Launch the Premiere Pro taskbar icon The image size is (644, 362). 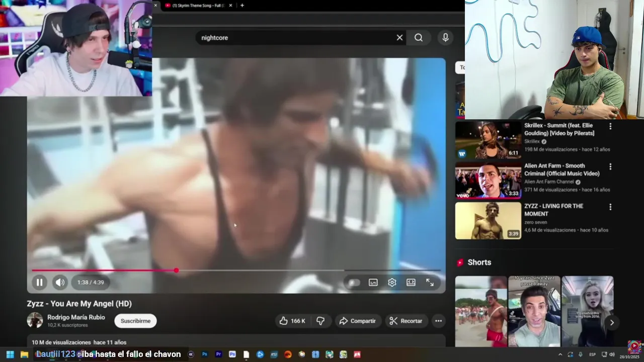click(x=218, y=354)
